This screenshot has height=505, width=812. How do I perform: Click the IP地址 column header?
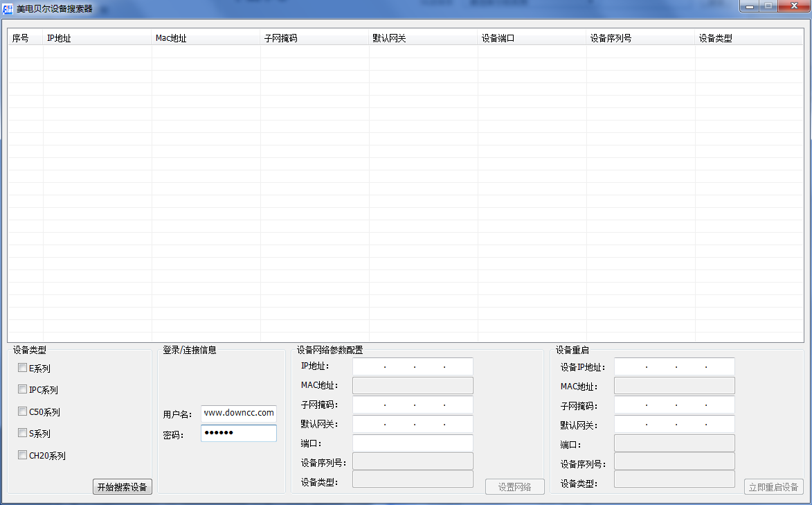tap(98, 38)
